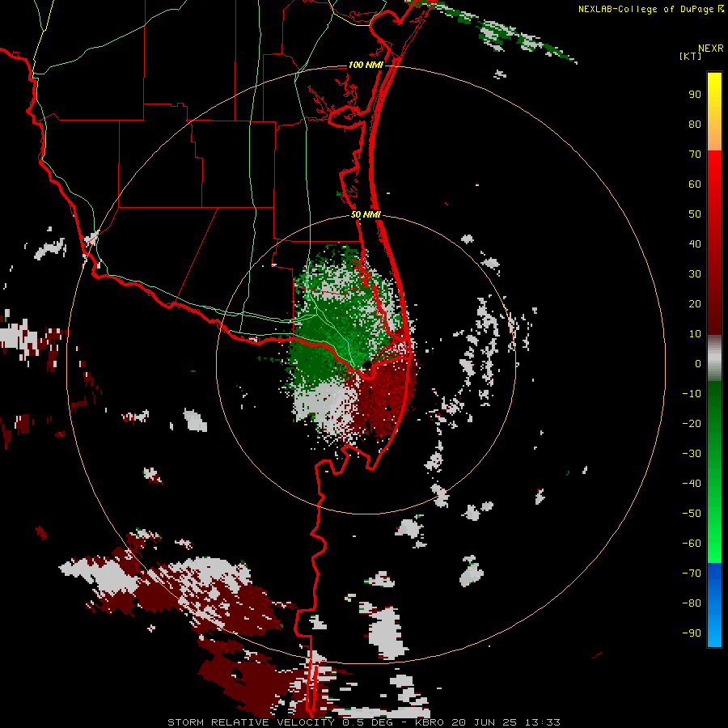Click the 40 value on velocity scale
Viewport: 728px width, 728px height.
(695, 244)
